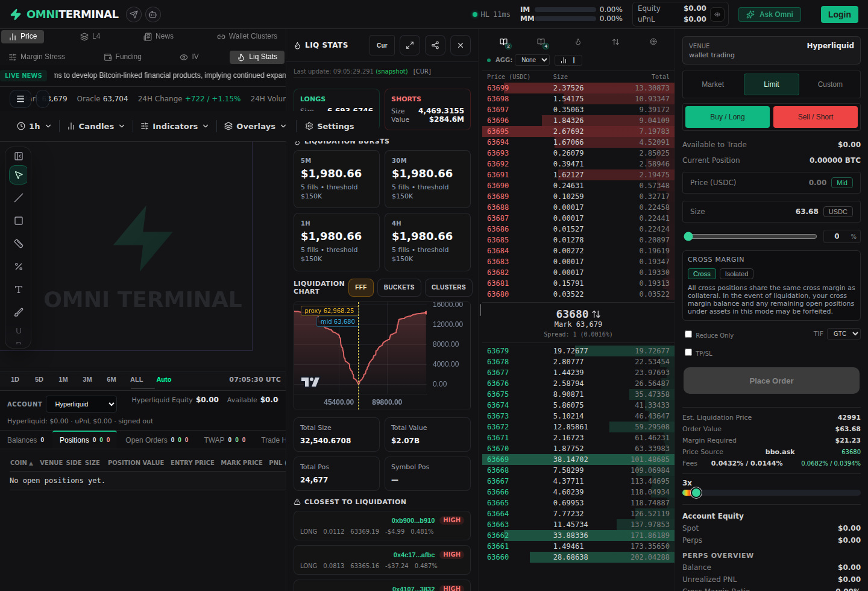868x591 pixels.
Task: Open the AGG None dropdown
Action: click(532, 60)
